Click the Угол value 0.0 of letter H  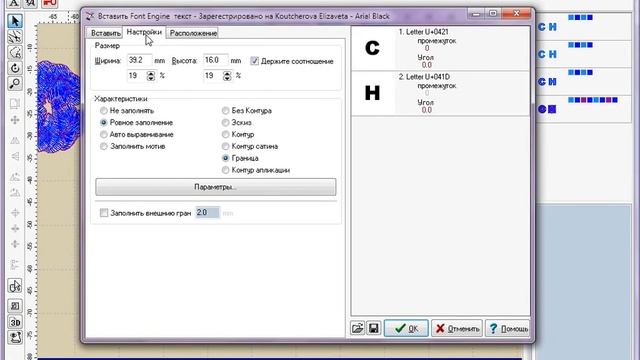(427, 110)
